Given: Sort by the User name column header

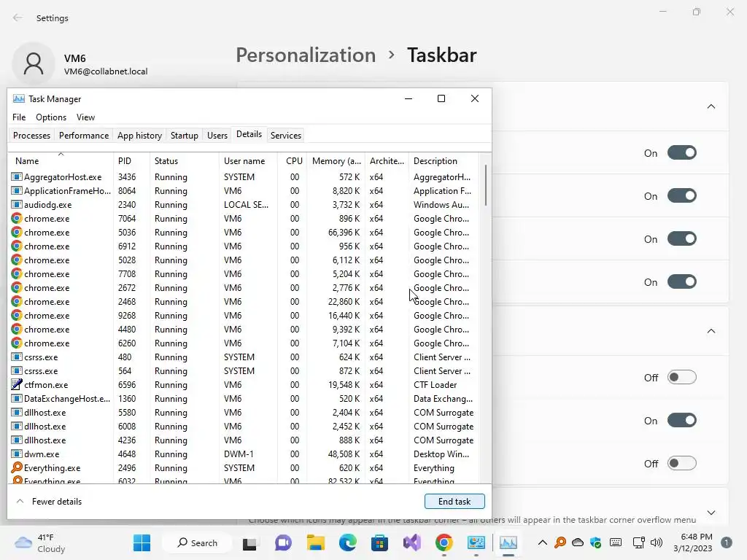Looking at the screenshot, I should click(x=248, y=161).
